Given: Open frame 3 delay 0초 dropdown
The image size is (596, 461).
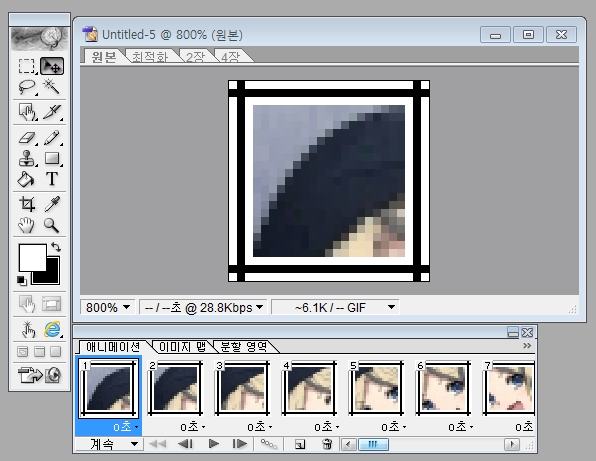Looking at the screenshot, I should [x=260, y=427].
